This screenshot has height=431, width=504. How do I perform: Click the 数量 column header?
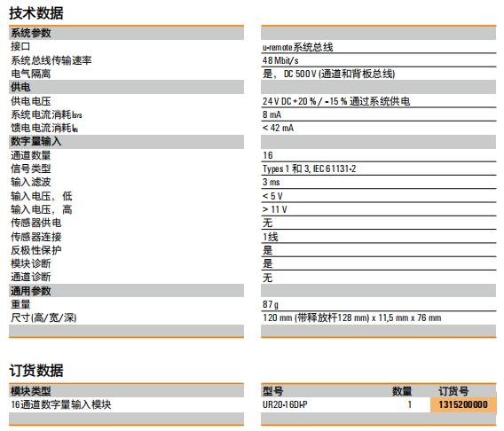tap(402, 391)
